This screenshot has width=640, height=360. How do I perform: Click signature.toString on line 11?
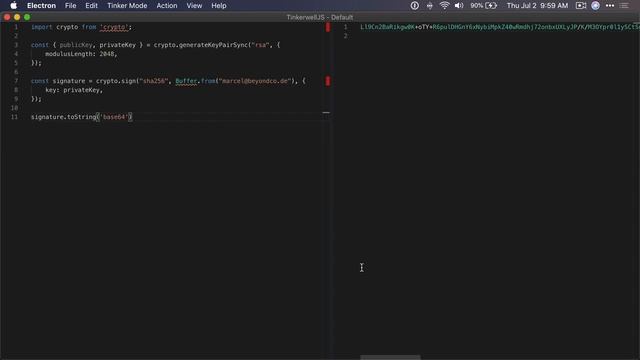(63, 117)
